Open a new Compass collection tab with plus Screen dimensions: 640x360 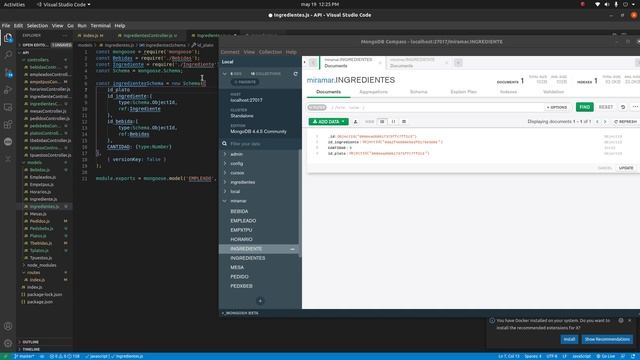[x=458, y=62]
